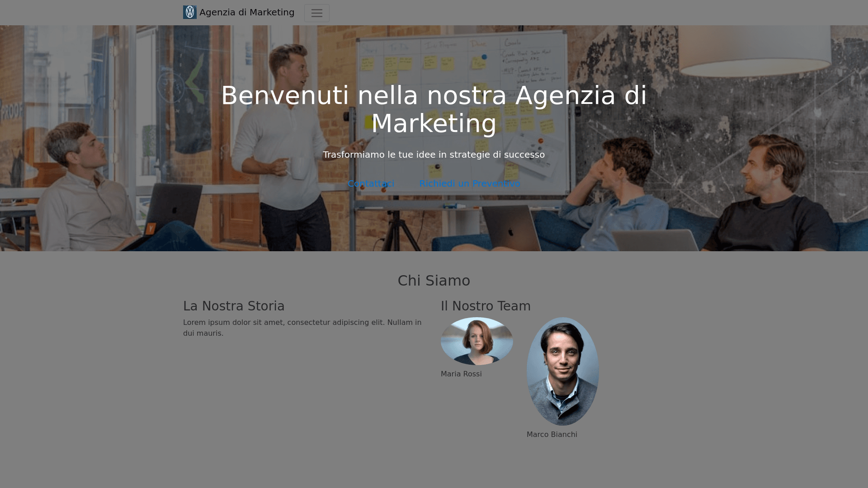
Task: Open the hamburger navigation menu
Action: click(317, 13)
